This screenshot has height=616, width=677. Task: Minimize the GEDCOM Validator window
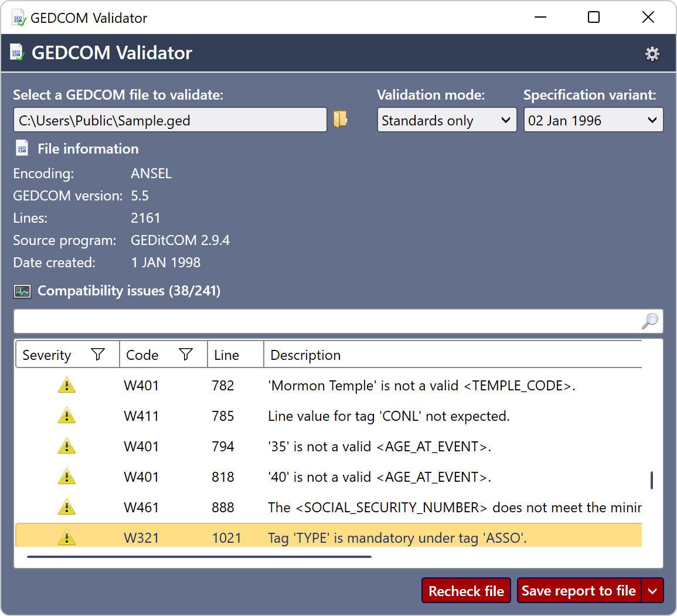[540, 17]
